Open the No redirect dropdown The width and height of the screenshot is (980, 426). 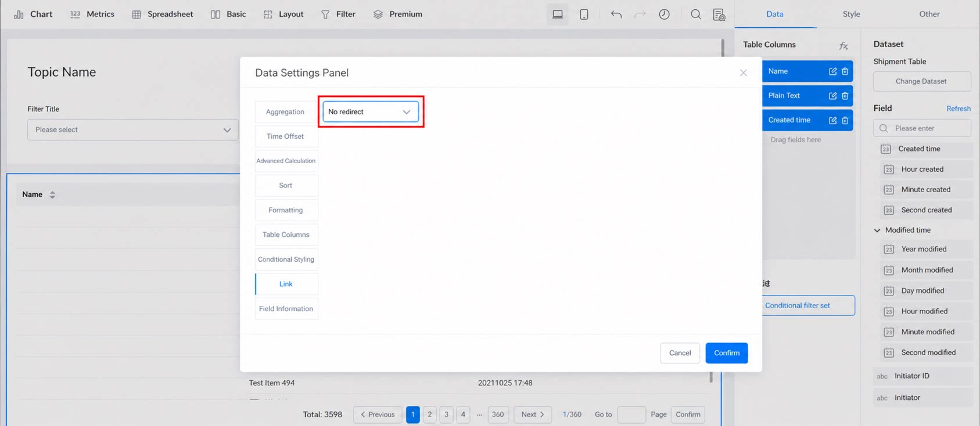[370, 111]
